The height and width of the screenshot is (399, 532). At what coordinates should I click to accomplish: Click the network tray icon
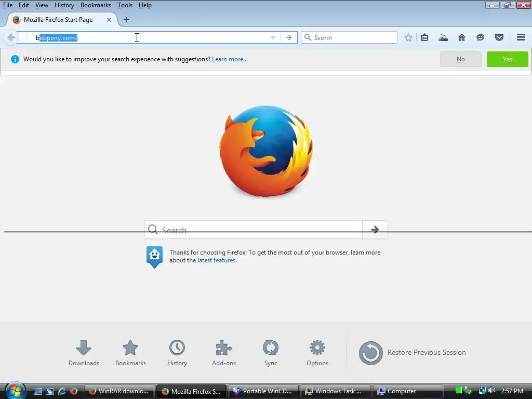coord(482,391)
